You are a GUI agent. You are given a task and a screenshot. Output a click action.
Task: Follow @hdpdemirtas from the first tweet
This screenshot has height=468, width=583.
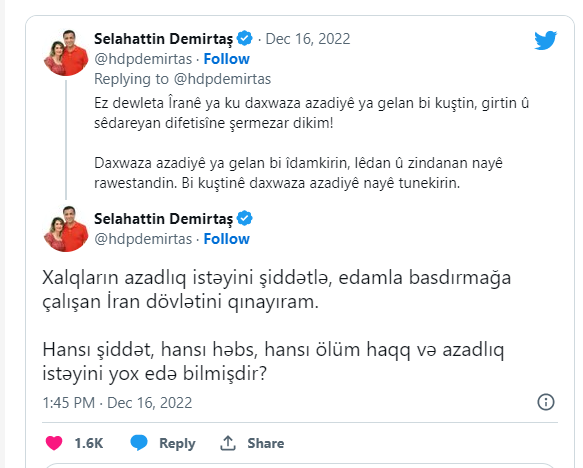click(226, 59)
